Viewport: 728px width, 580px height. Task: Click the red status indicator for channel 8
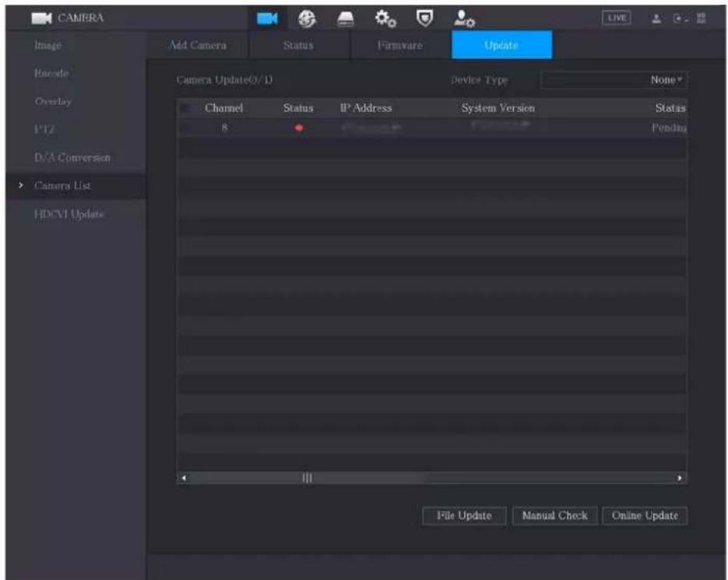(x=298, y=128)
